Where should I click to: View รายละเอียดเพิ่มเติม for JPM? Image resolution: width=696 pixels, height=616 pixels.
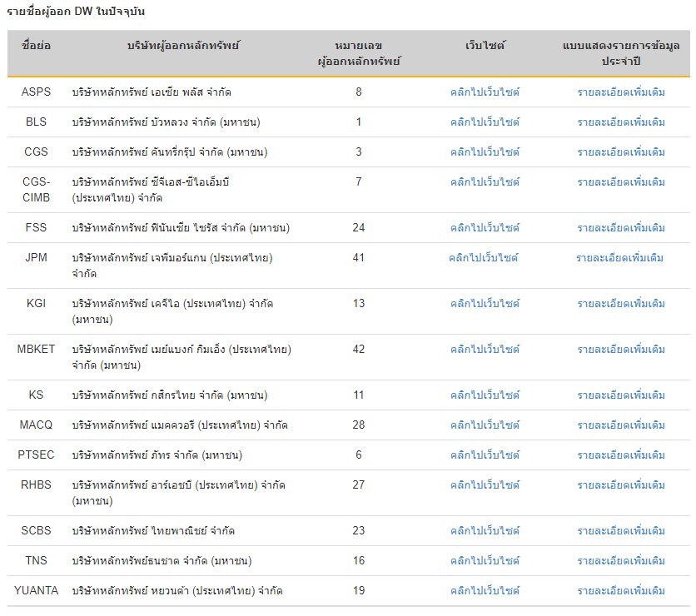pyautogui.click(x=619, y=258)
